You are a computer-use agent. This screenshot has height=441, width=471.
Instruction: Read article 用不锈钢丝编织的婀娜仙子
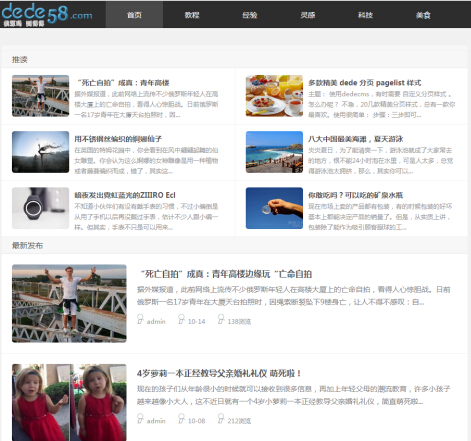tap(118, 139)
